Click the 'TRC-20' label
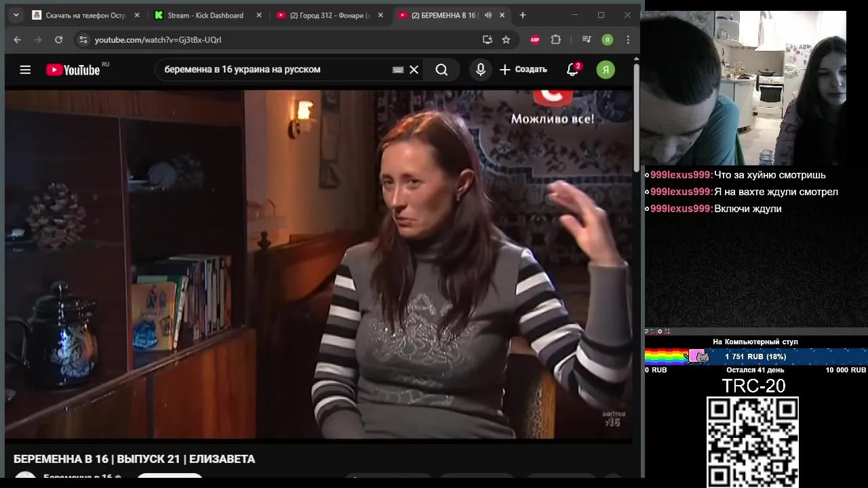The image size is (868, 488). 753,386
